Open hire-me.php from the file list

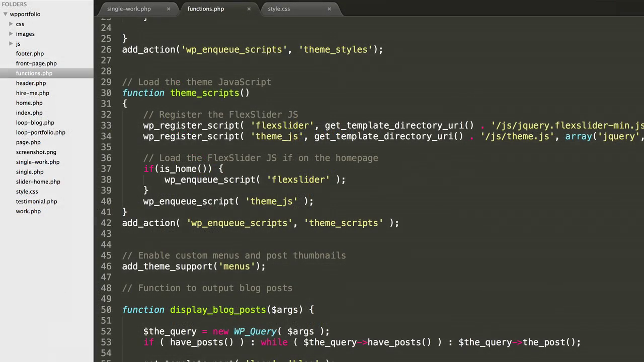(x=33, y=93)
